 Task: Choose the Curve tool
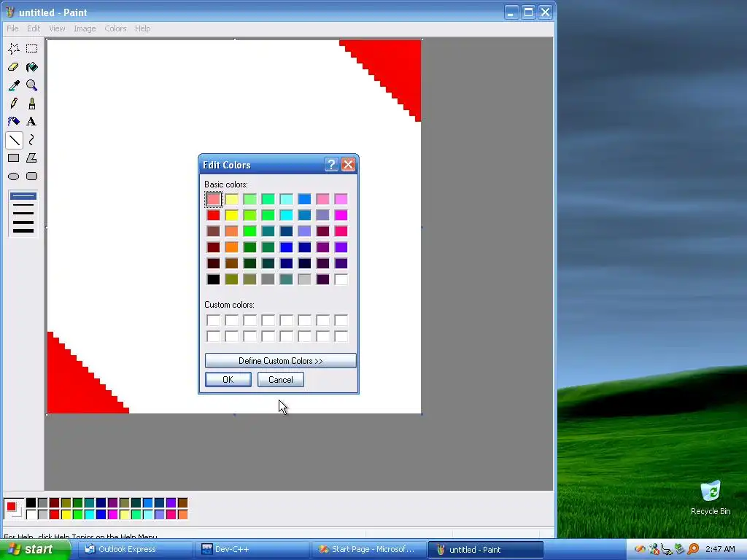pyautogui.click(x=32, y=140)
